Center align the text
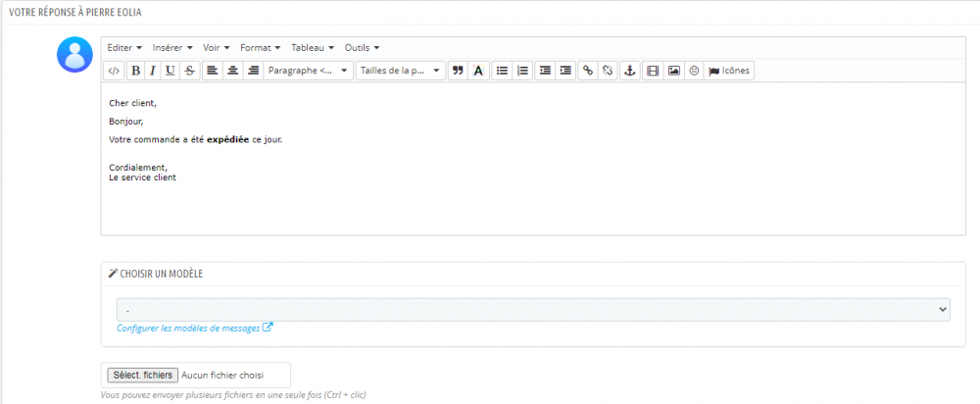The height and width of the screenshot is (404, 980). pyautogui.click(x=232, y=71)
